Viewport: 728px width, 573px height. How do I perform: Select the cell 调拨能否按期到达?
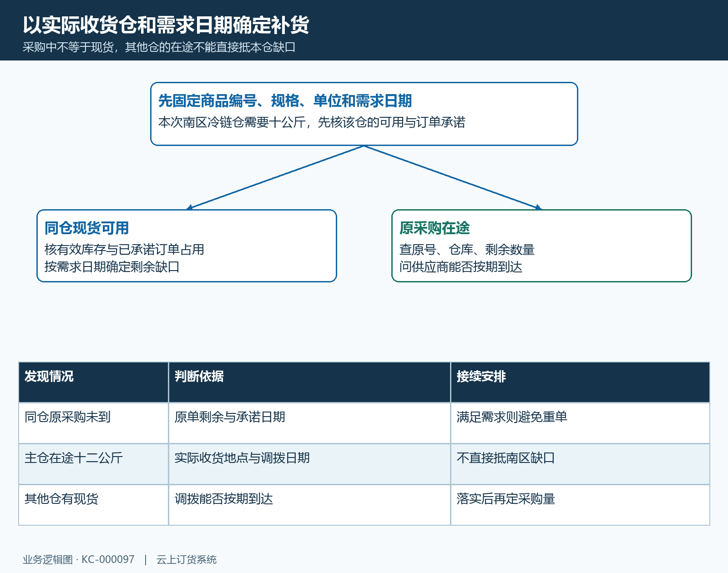coord(309,505)
